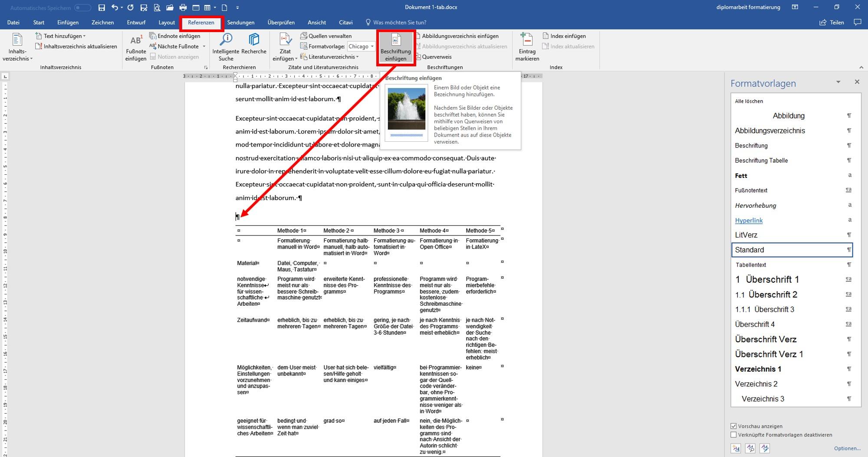
Task: Apply Überschrift 1 style
Action: [x=792, y=280]
